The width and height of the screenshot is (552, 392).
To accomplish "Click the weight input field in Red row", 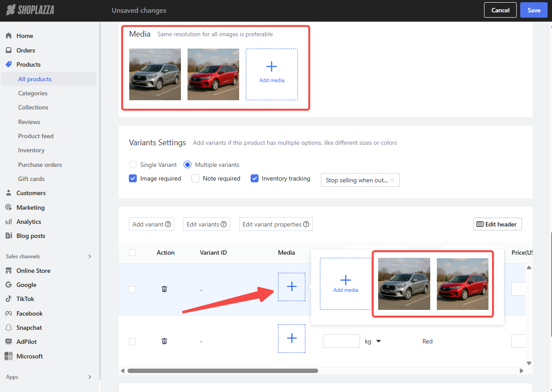I will (342, 341).
